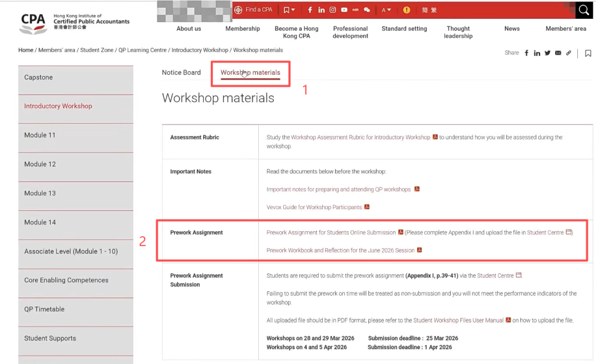
Task: Click the yellow alert exclamation icon
Action: [407, 10]
